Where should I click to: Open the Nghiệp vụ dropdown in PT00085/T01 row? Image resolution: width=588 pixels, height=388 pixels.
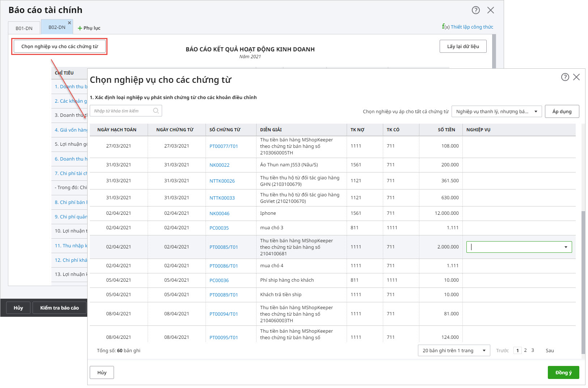tap(566, 247)
